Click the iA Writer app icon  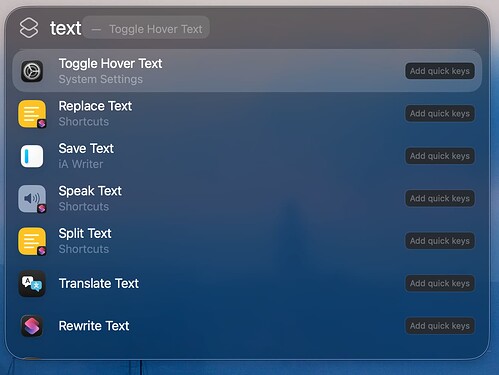32,156
